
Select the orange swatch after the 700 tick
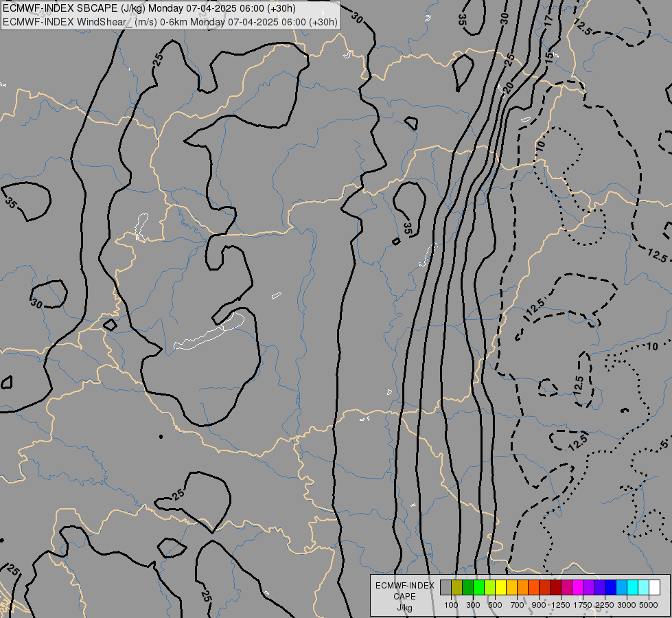(522, 587)
